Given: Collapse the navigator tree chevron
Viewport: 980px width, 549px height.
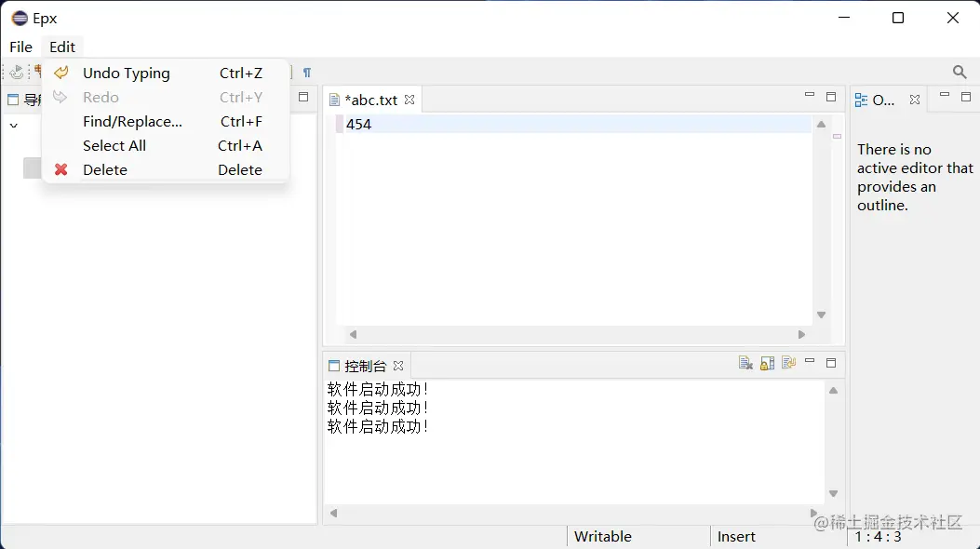Looking at the screenshot, I should coord(14,126).
